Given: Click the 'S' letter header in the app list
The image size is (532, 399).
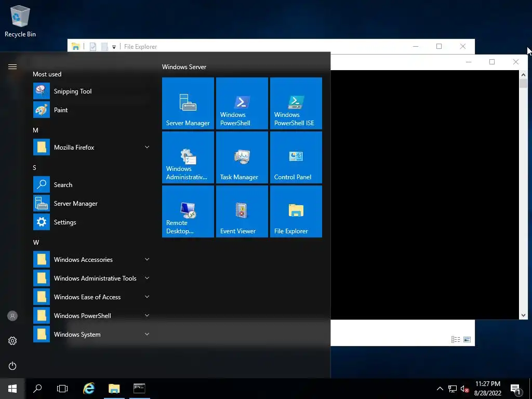Looking at the screenshot, I should [x=35, y=168].
